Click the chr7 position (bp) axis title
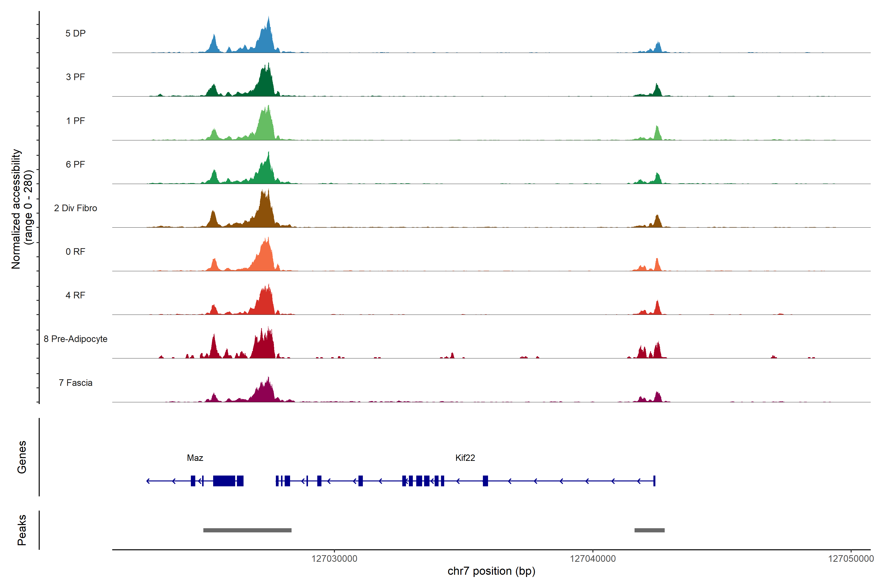Viewport: 882px width, 588px height. pyautogui.click(x=491, y=571)
